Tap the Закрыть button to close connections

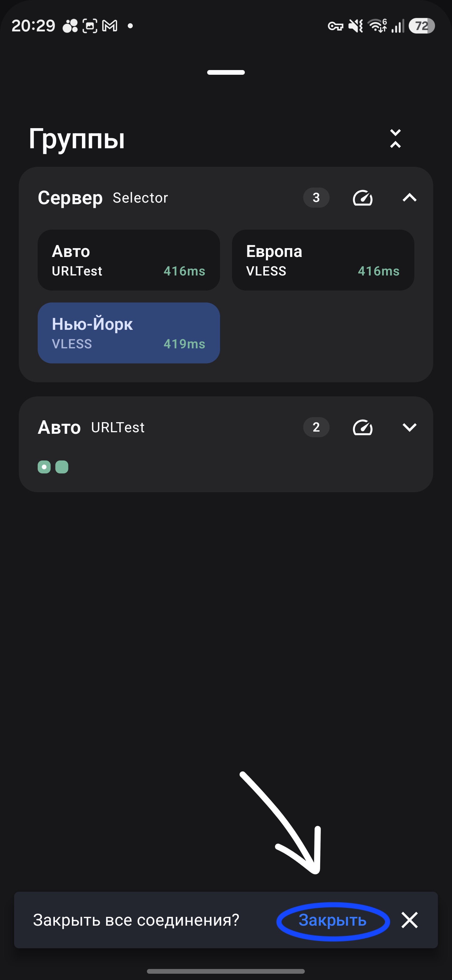pos(333,920)
